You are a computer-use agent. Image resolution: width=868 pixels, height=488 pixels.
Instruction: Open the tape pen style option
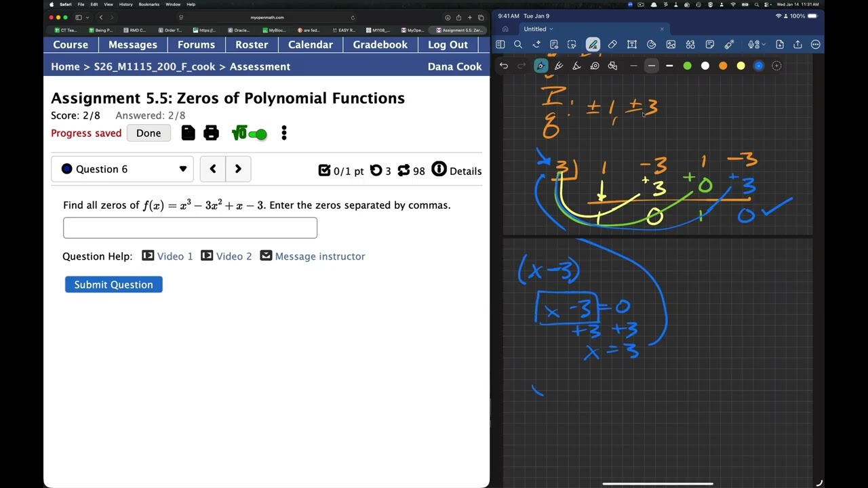click(x=595, y=66)
